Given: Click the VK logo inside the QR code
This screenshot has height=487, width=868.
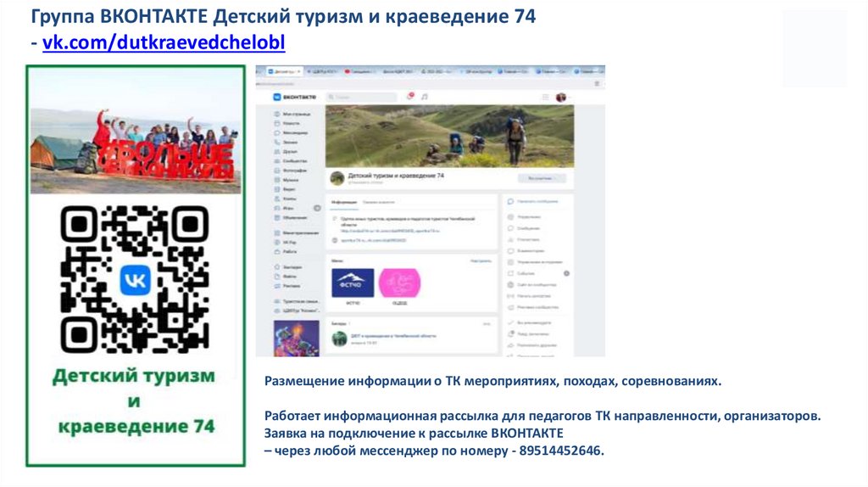Looking at the screenshot, I should [135, 280].
